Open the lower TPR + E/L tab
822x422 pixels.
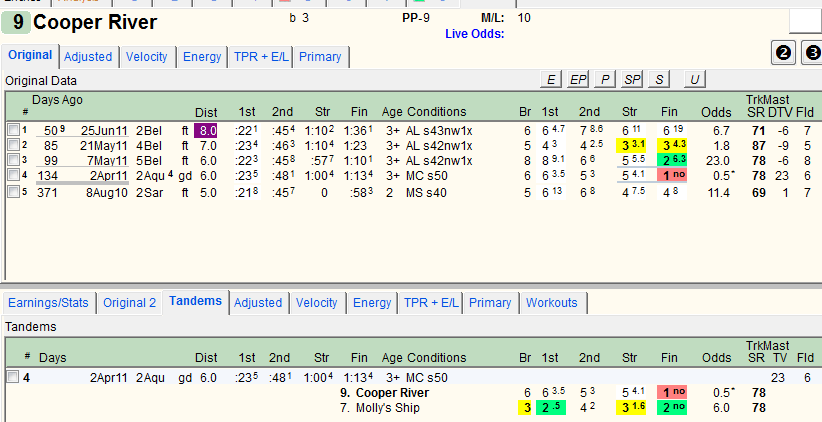click(x=430, y=303)
